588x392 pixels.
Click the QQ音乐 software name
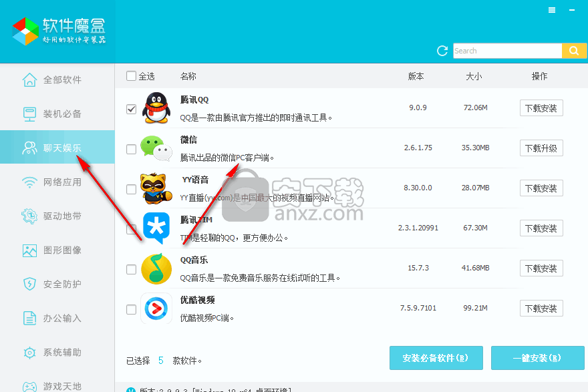click(x=194, y=260)
